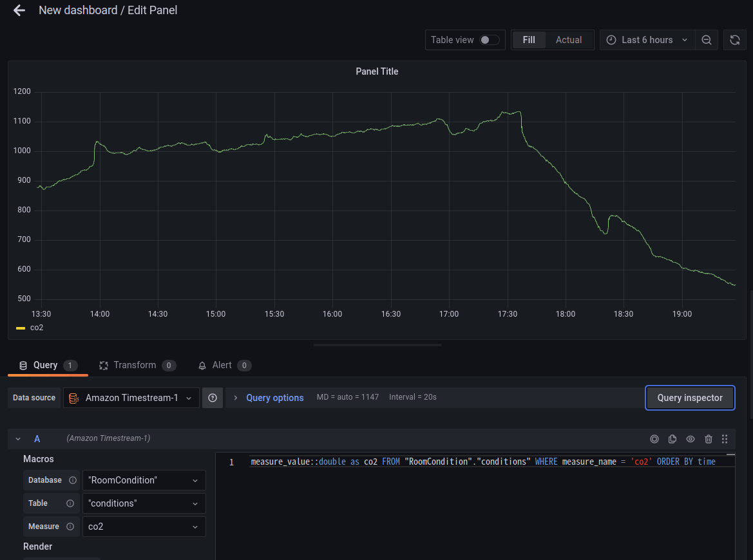Click the panel resize handle bar below the graph
The width and height of the screenshot is (753, 560).
[x=377, y=345]
